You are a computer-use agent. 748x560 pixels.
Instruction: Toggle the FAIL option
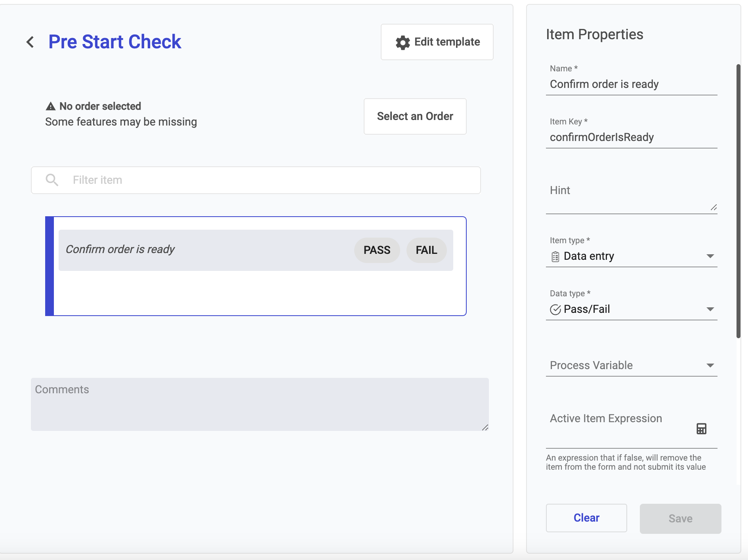pos(426,250)
